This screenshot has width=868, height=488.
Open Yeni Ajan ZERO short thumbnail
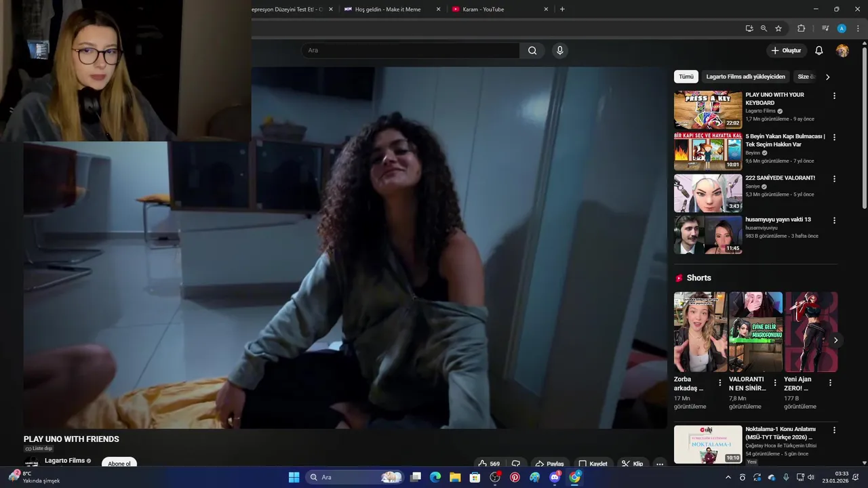811,332
